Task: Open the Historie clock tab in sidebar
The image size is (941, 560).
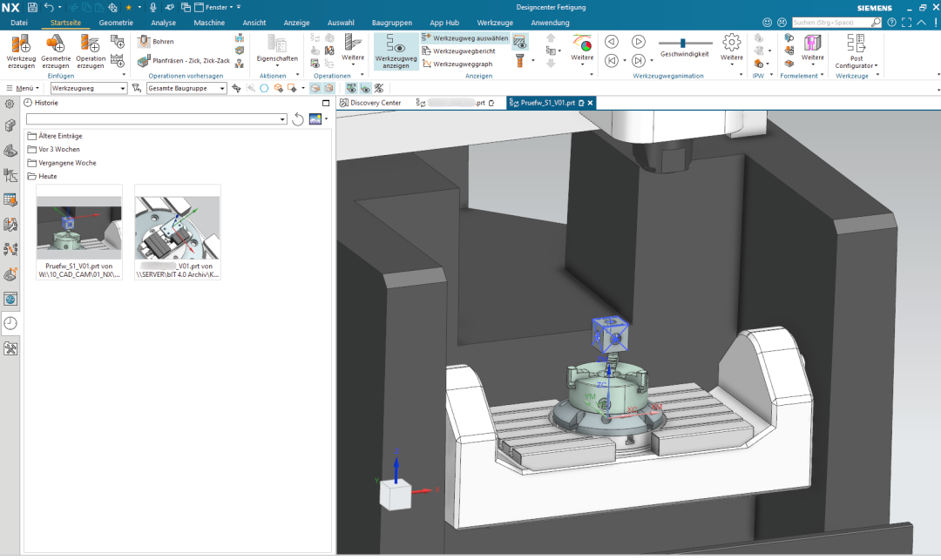Action: pos(10,323)
